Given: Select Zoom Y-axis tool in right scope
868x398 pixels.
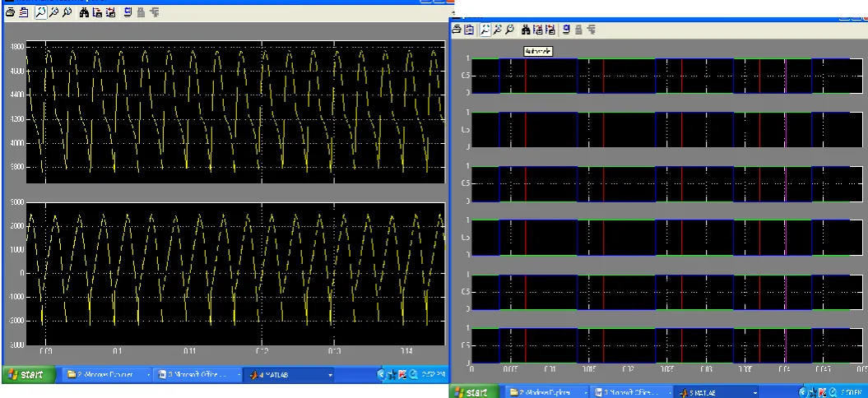Looking at the screenshot, I should (x=510, y=30).
